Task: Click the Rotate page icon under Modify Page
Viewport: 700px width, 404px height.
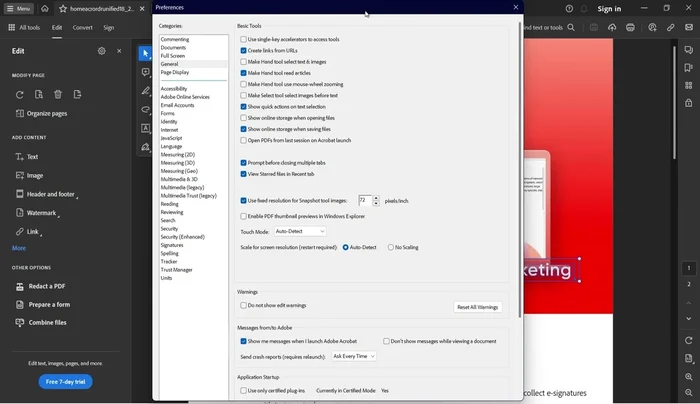Action: 20,95
